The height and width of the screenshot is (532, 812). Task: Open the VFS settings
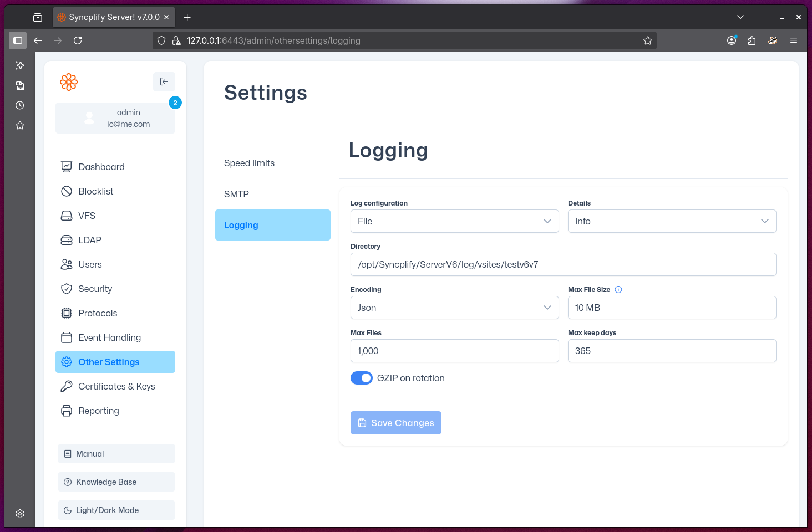coord(87,215)
